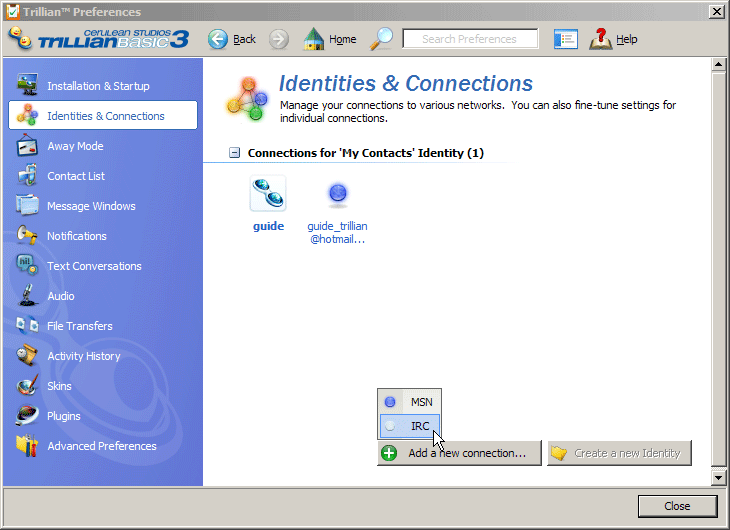Click the Installation & Startup monitor icon
The image size is (730, 530).
tap(27, 85)
